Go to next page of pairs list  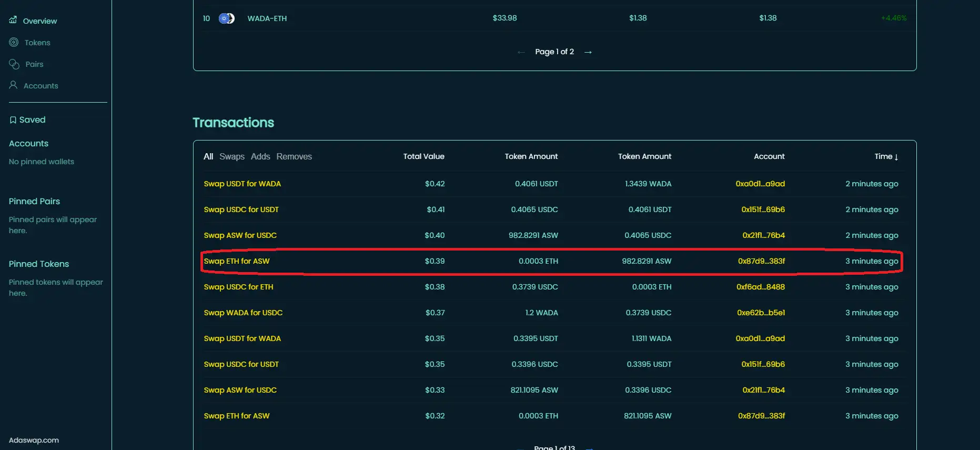(588, 52)
